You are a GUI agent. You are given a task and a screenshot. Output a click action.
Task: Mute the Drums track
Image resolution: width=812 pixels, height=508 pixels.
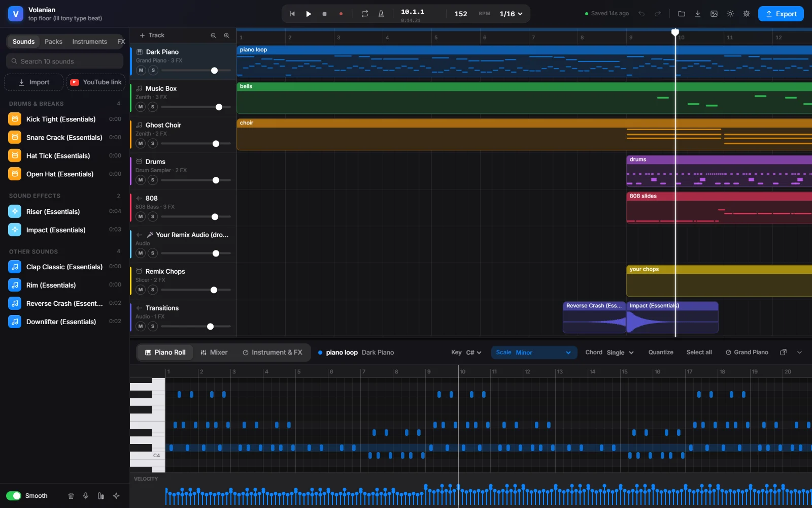pos(141,180)
